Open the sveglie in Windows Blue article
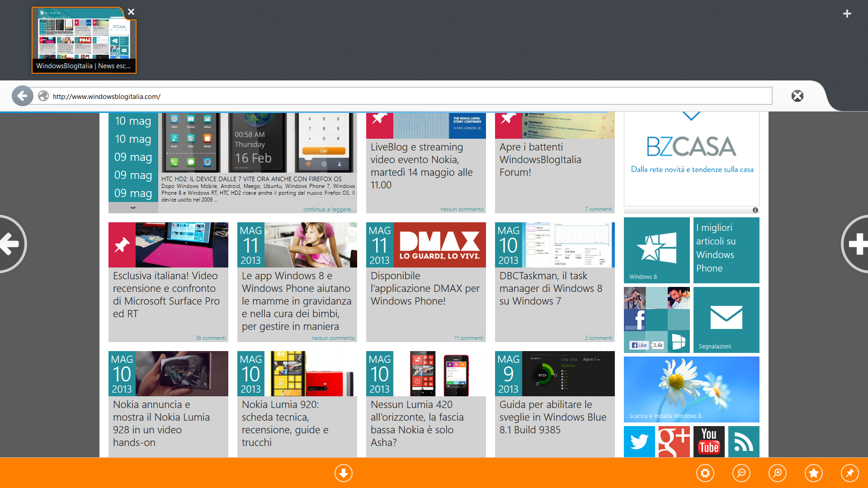The image size is (868, 488). click(x=553, y=417)
